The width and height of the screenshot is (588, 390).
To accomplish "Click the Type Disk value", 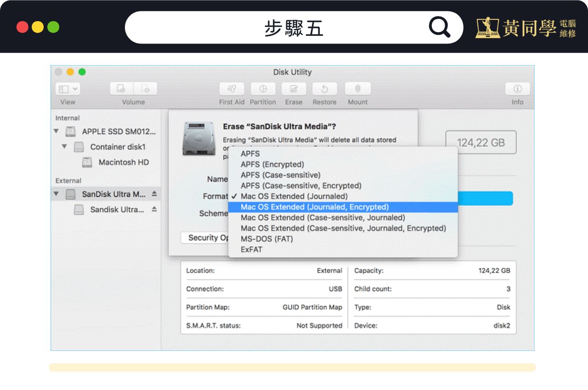I will pos(503,307).
